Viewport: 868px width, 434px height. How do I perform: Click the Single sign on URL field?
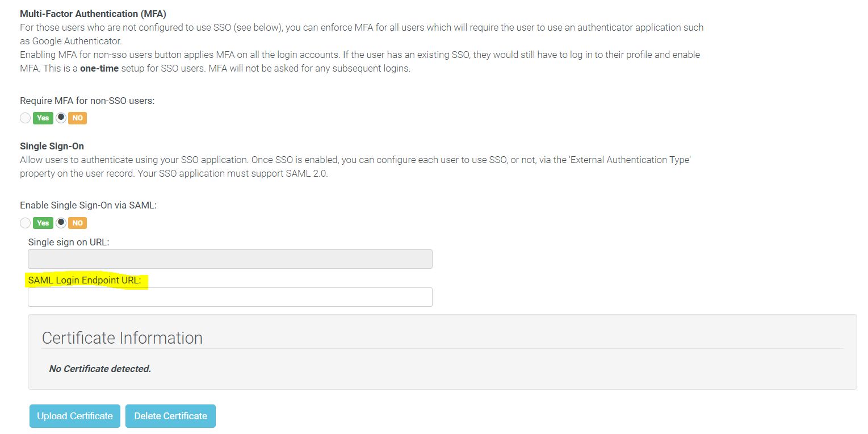click(x=230, y=259)
